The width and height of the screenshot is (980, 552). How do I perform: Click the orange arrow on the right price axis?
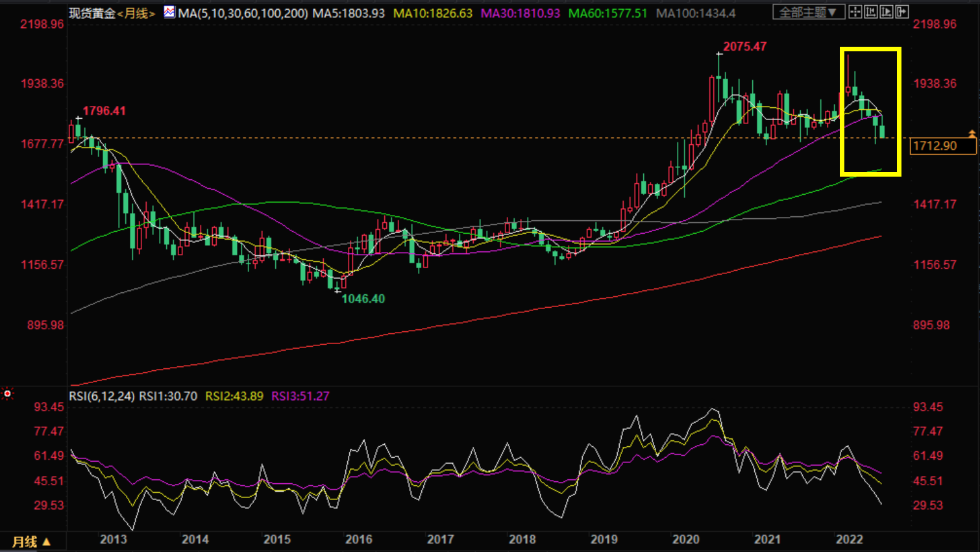pos(972,133)
